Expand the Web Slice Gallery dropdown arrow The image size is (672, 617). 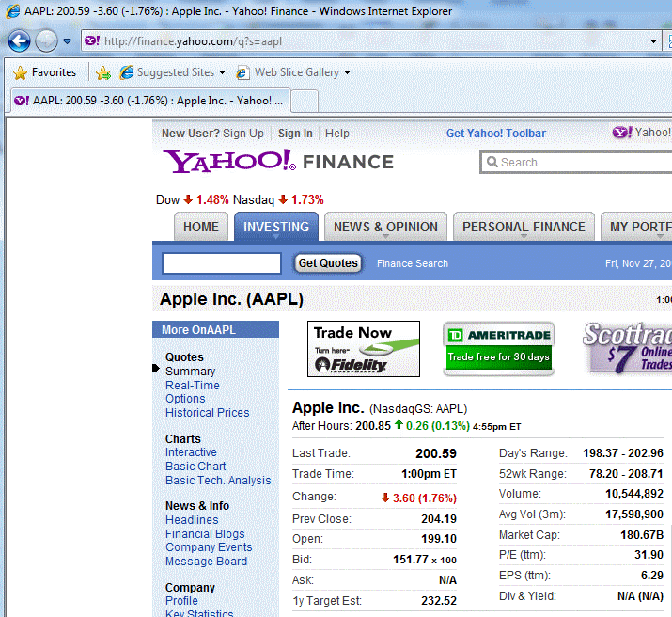pyautogui.click(x=347, y=72)
